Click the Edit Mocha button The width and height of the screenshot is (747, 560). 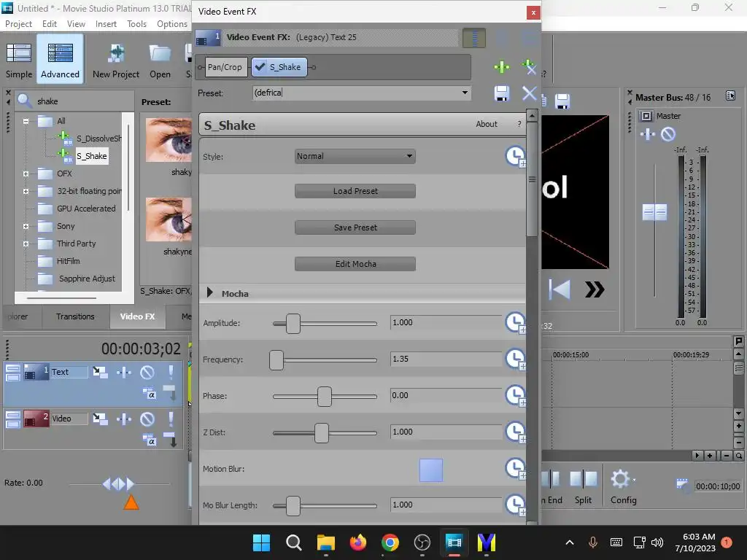click(355, 264)
